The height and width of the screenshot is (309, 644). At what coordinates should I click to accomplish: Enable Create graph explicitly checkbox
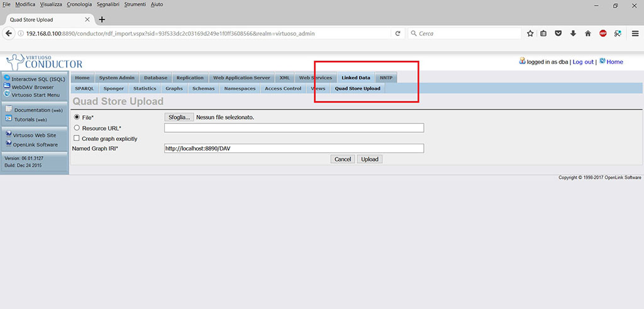point(76,138)
